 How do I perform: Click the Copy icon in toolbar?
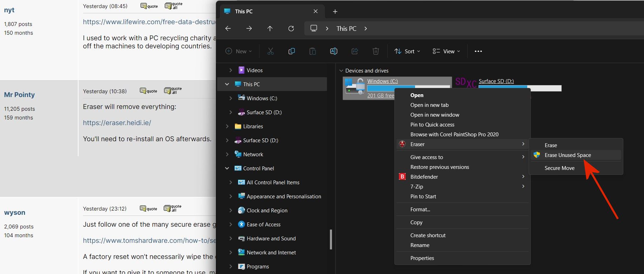[291, 51]
